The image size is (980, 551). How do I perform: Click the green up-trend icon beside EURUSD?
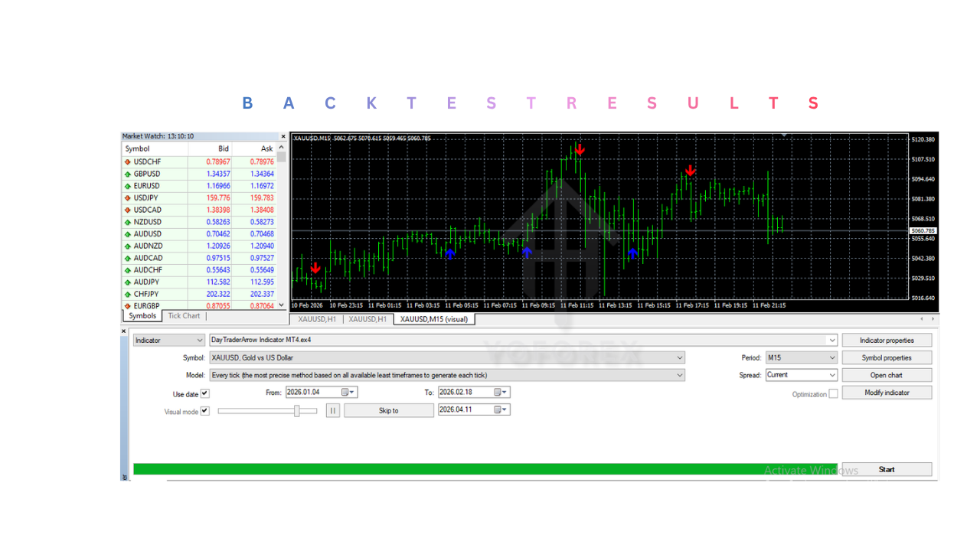[128, 185]
